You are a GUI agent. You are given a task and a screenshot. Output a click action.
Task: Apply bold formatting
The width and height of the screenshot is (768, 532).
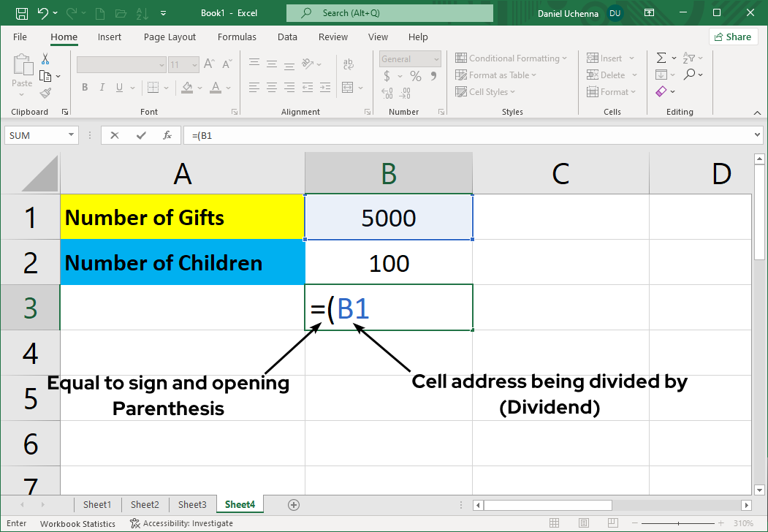tap(84, 87)
